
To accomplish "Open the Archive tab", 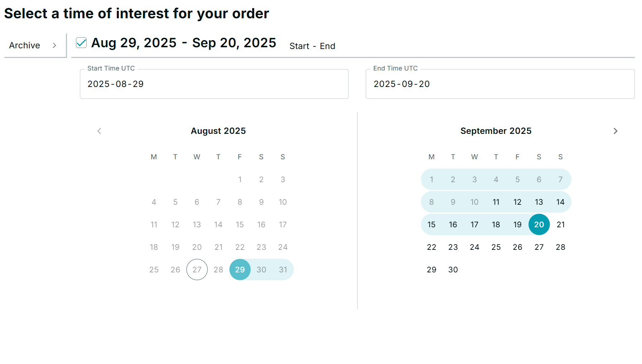I will point(24,45).
